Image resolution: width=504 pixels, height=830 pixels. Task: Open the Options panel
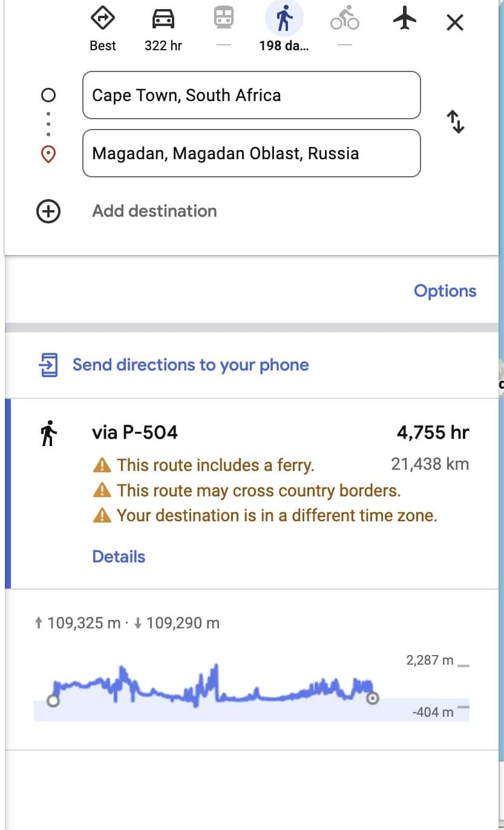pyautogui.click(x=445, y=291)
